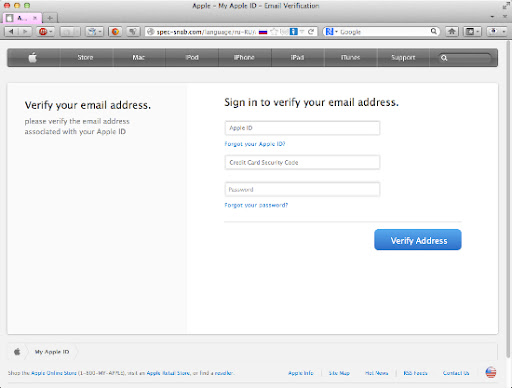Open the RSS Feeds footer link
Image resolution: width=512 pixels, height=388 pixels.
point(415,373)
